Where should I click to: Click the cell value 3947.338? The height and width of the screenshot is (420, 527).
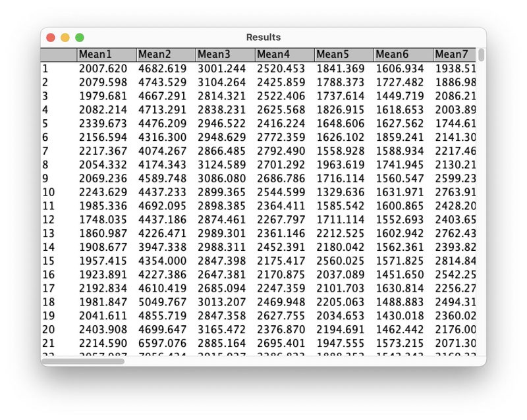(x=162, y=248)
